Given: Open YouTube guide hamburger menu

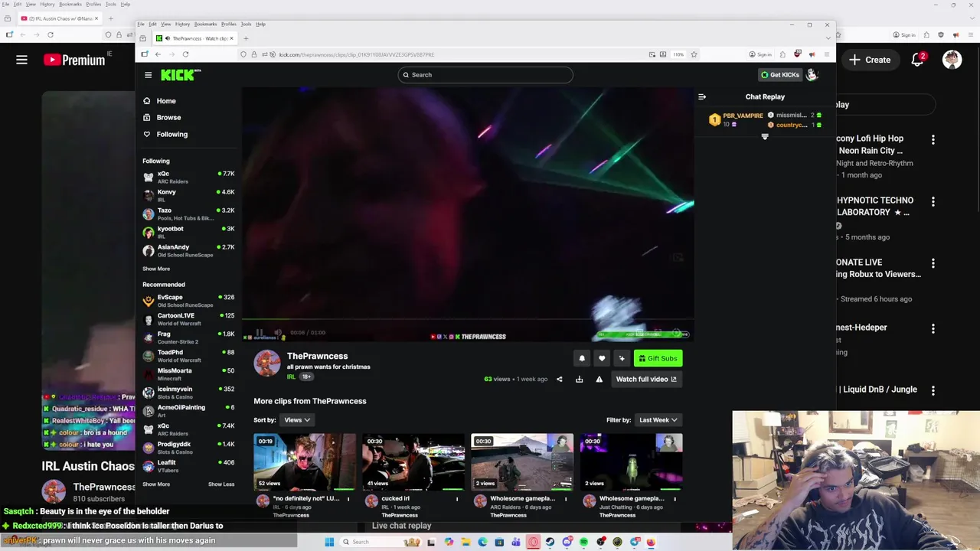Looking at the screenshot, I should (x=21, y=60).
